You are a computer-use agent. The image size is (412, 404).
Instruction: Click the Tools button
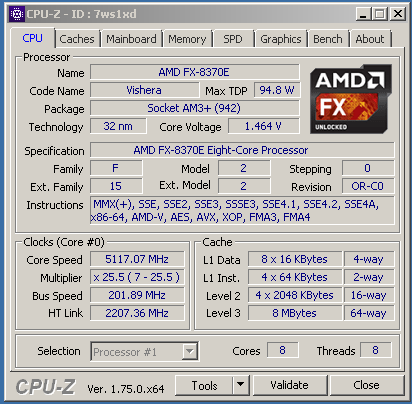click(204, 385)
